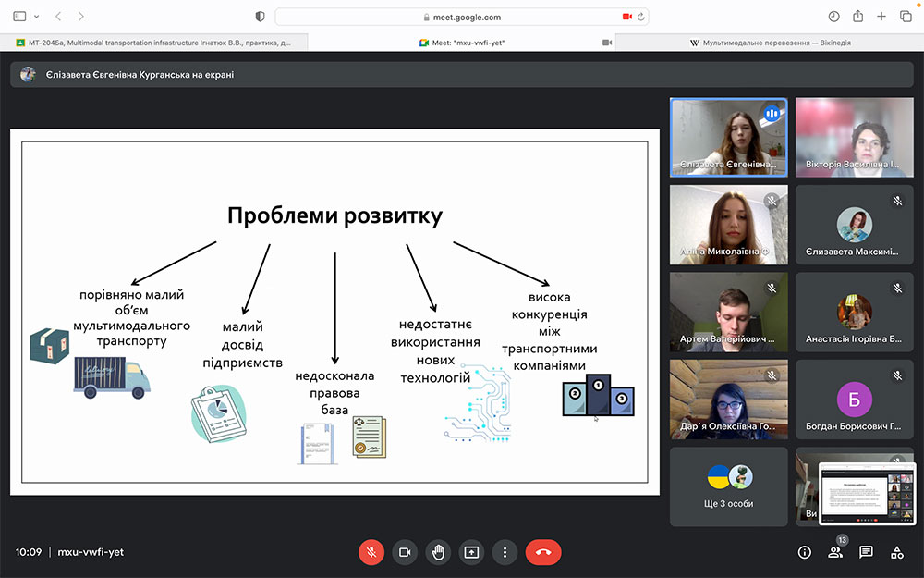The image size is (924, 578).
Task: Show the Safari sidebar
Action: coord(20,17)
